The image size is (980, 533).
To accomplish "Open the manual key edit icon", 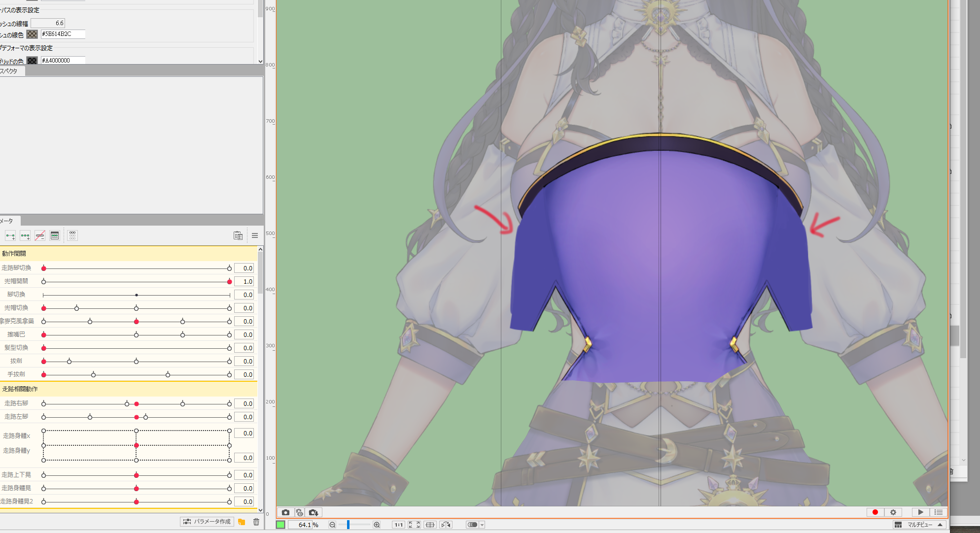I will 55,235.
